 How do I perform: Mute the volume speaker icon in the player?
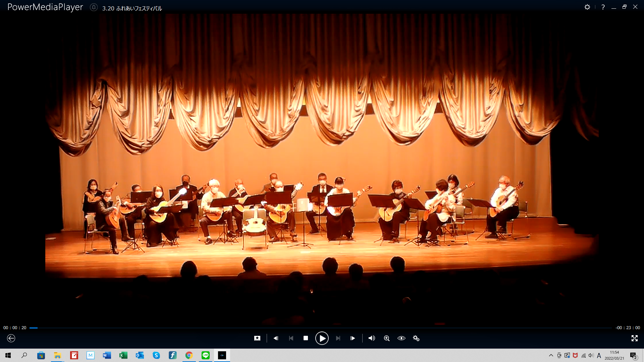coord(372,338)
